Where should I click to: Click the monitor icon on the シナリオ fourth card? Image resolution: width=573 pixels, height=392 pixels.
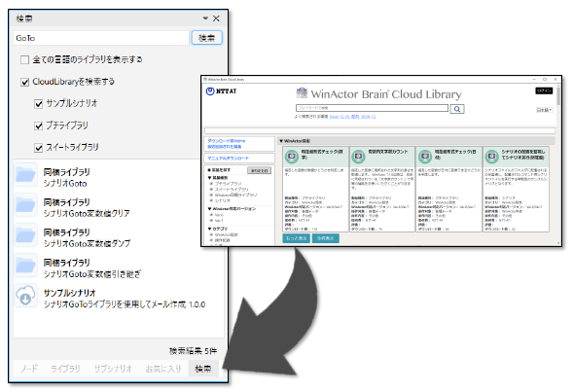(x=492, y=157)
